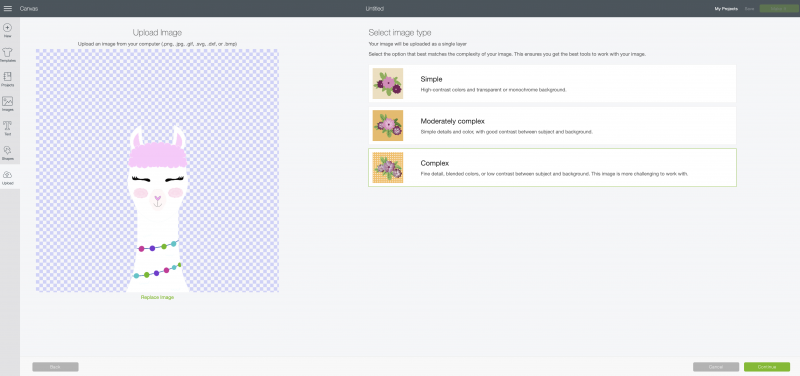Screen dimensions: 800x376
Task: Click the green Make It button
Action: 778,9
